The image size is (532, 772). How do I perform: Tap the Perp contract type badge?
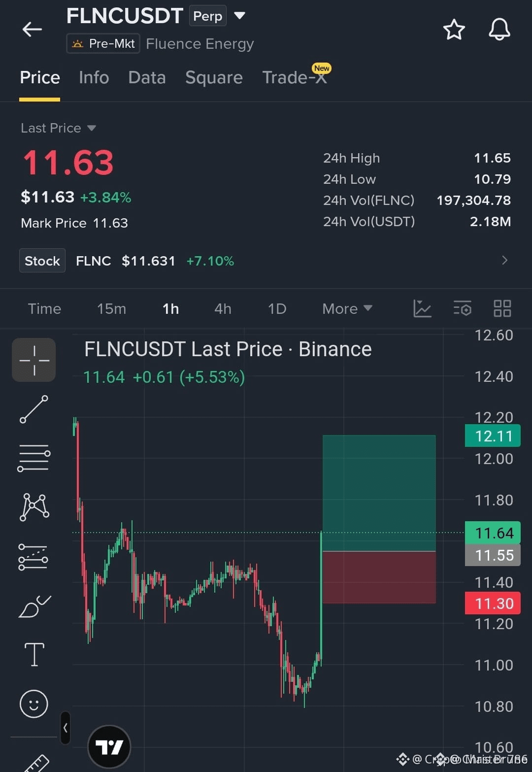click(208, 16)
